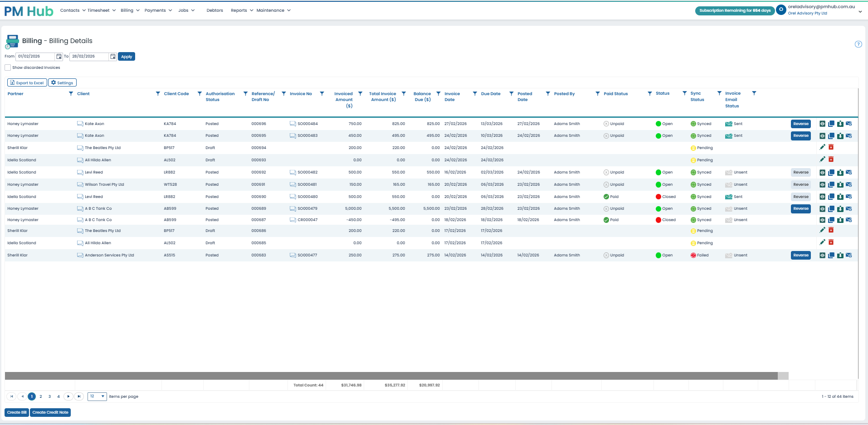868x425 pixels.
Task: Download invoice SO000477
Action: pos(840,256)
